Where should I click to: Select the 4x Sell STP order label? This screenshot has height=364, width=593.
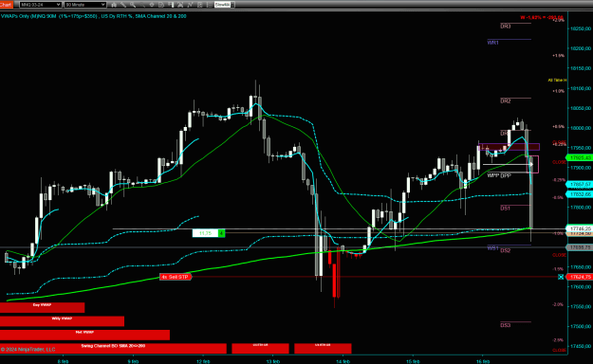point(176,277)
